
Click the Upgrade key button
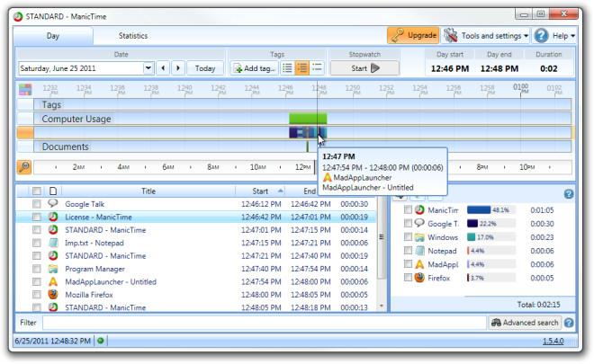point(413,36)
